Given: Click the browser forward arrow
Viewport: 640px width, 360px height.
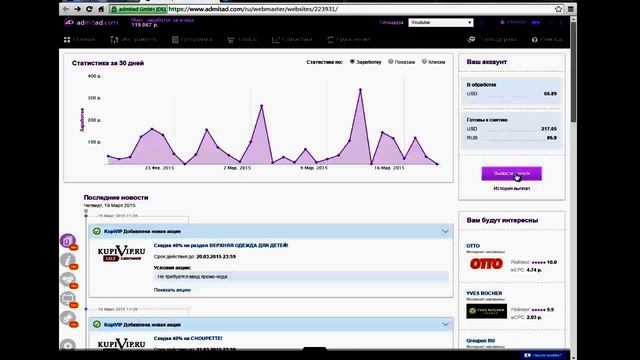Looking at the screenshot, I should click(x=77, y=9).
